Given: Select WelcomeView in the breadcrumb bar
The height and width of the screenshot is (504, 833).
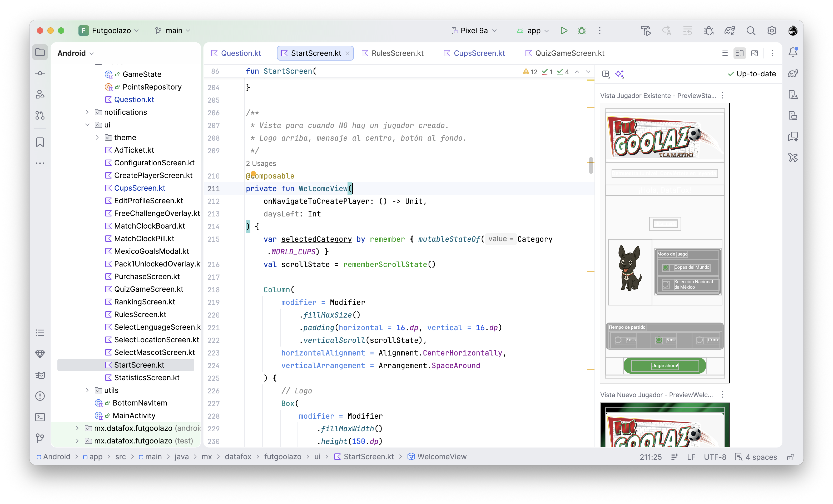Looking at the screenshot, I should coord(442,457).
